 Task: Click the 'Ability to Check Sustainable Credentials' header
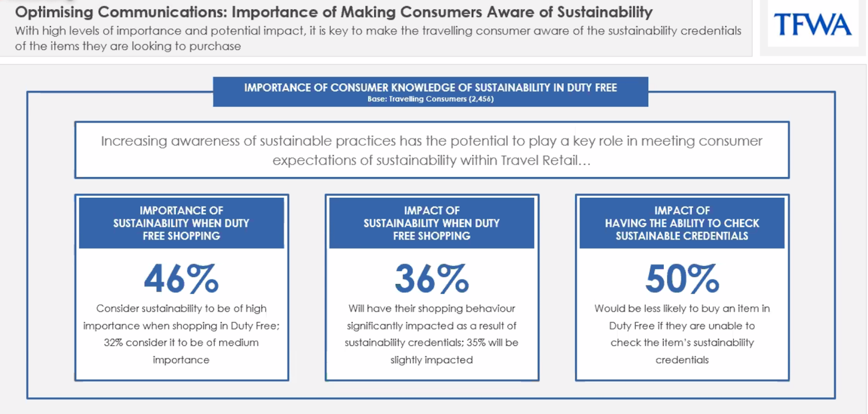(x=682, y=223)
